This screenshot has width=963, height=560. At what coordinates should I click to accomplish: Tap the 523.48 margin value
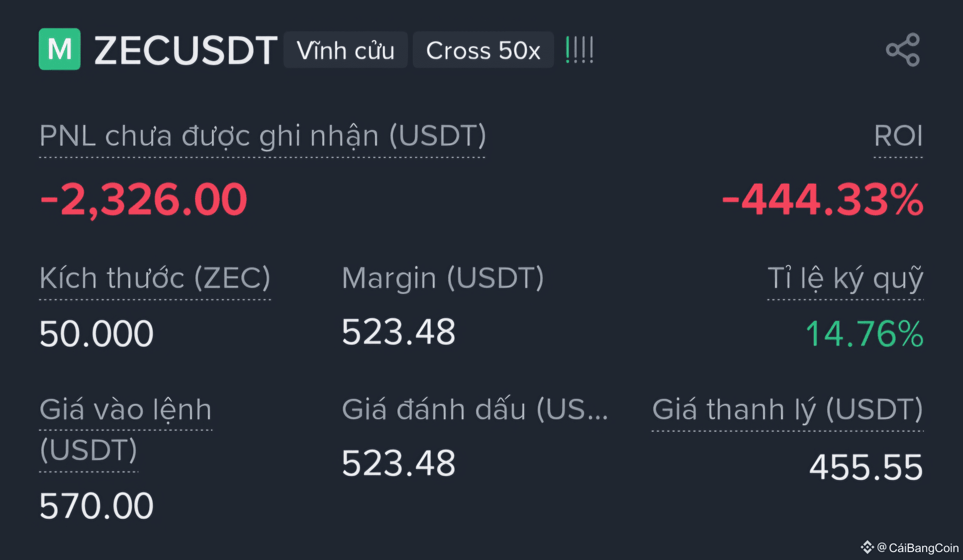[x=398, y=332]
